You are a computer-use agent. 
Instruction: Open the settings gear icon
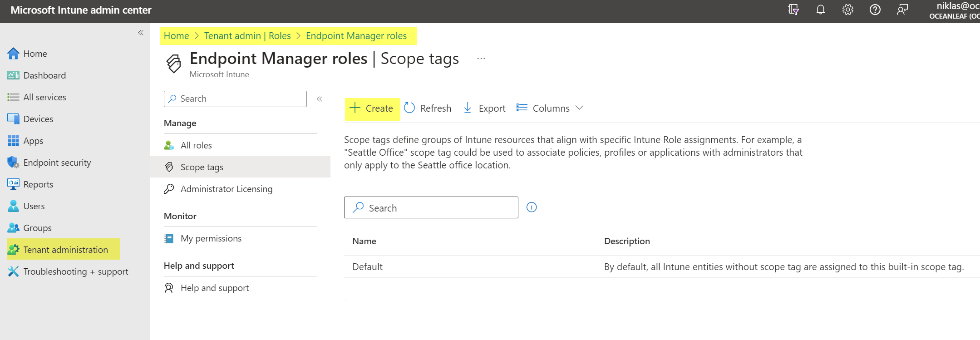coord(847,10)
